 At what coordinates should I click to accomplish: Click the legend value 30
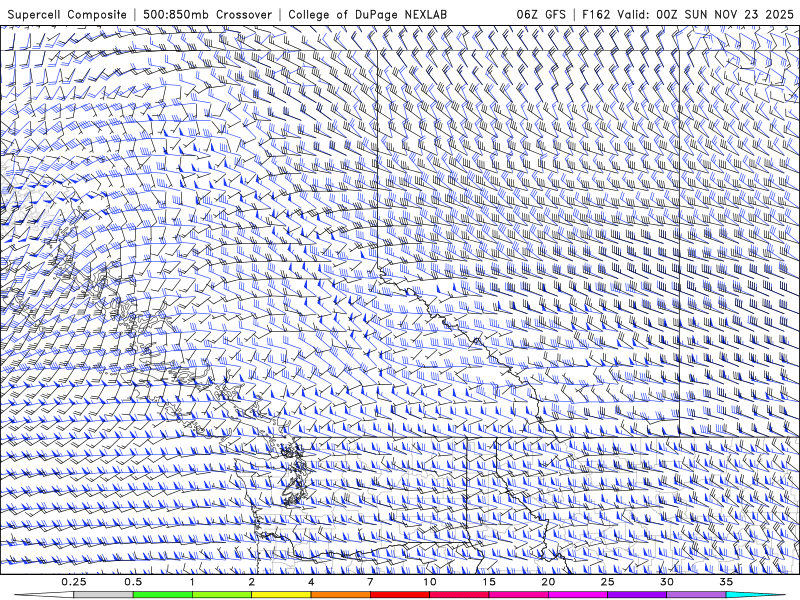pos(666,582)
